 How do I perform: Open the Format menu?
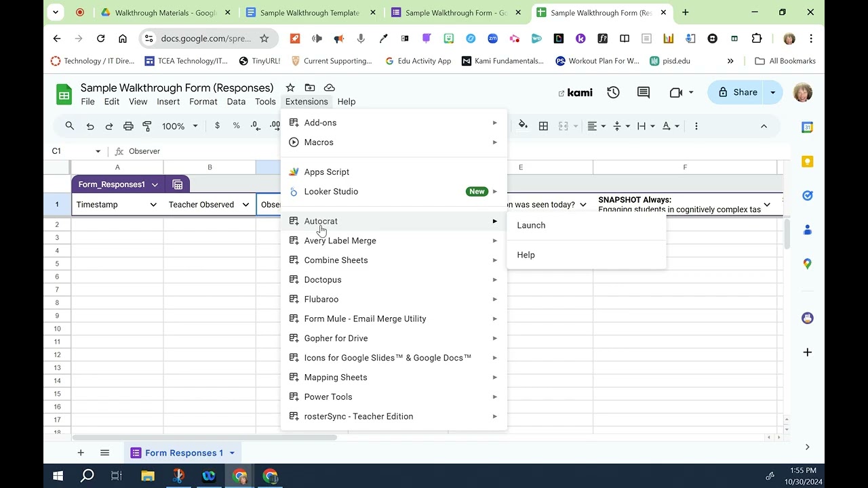203,102
